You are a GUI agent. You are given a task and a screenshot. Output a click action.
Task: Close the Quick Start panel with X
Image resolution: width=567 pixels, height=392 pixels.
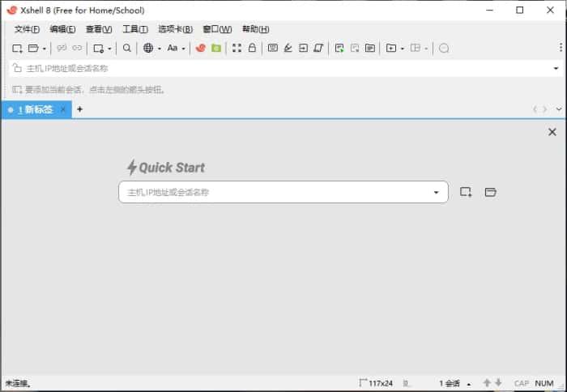(552, 132)
